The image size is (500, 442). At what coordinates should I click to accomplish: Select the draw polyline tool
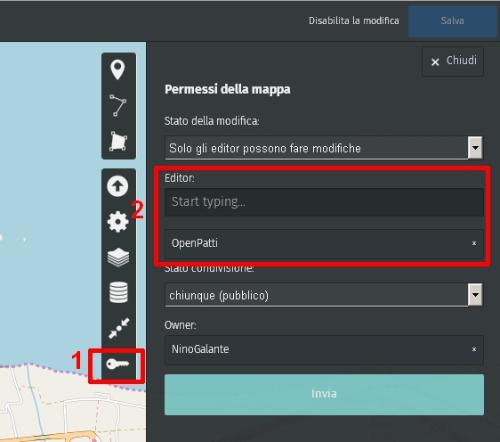pos(118,105)
